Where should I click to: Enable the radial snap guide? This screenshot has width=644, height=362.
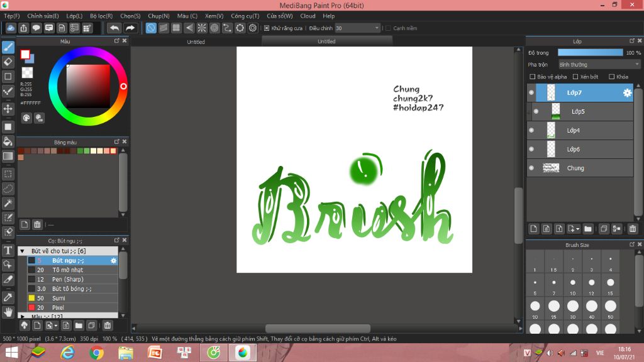202,28
